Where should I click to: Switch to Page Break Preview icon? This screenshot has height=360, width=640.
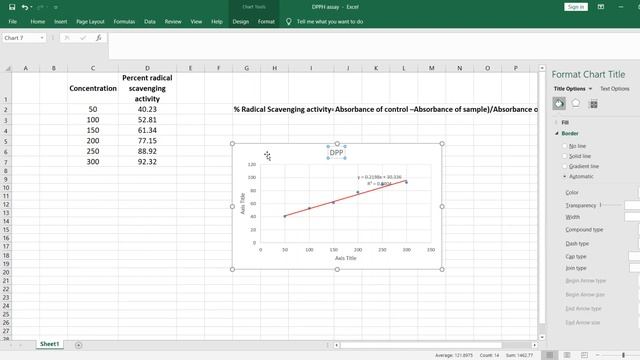click(584, 355)
